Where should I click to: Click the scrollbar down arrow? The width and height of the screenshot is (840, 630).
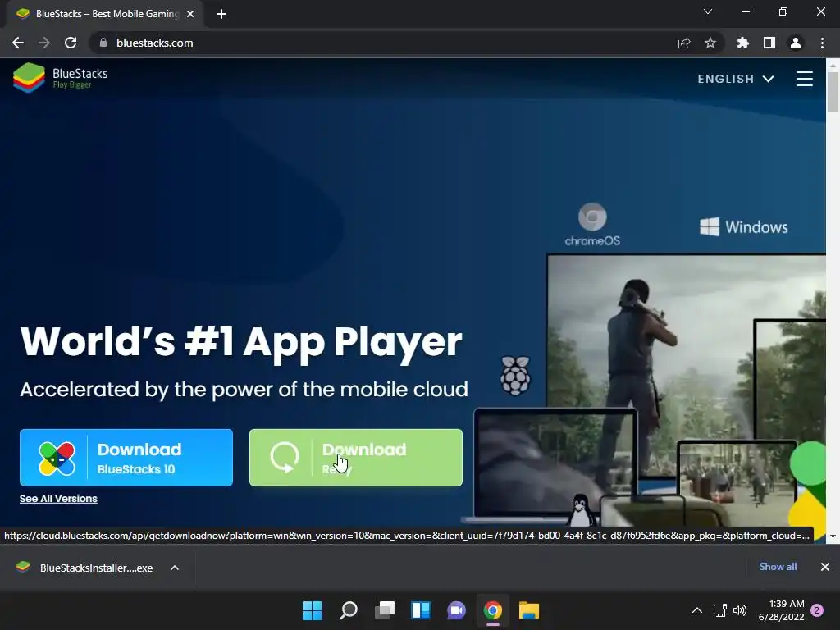coord(833,536)
